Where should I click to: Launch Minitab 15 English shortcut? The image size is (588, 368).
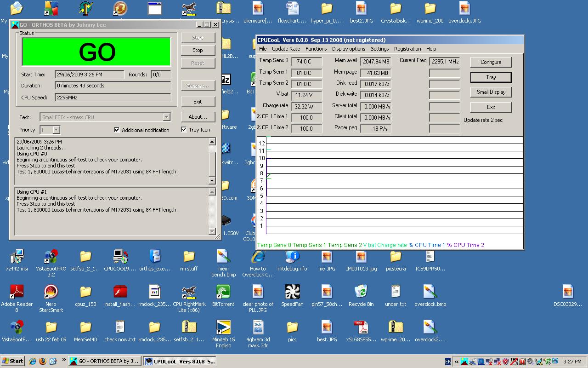223,327
